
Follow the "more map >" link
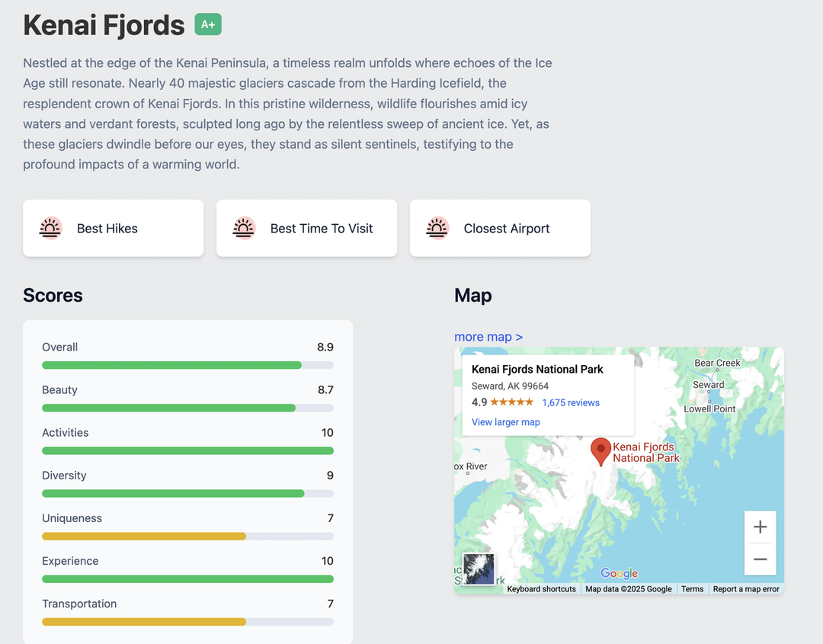pyautogui.click(x=488, y=337)
